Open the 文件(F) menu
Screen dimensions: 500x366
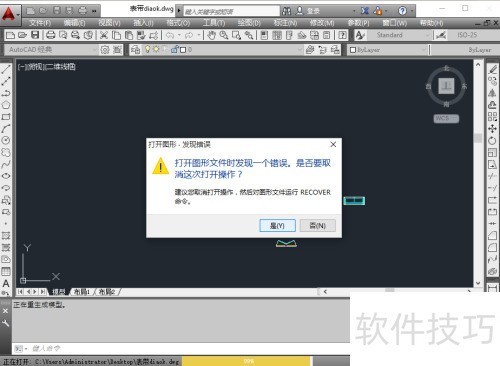[x=40, y=23]
